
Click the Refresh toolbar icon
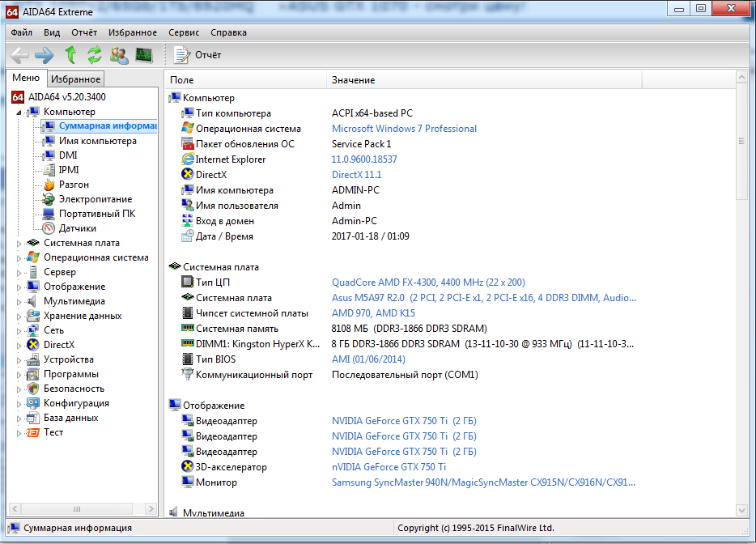(x=95, y=55)
